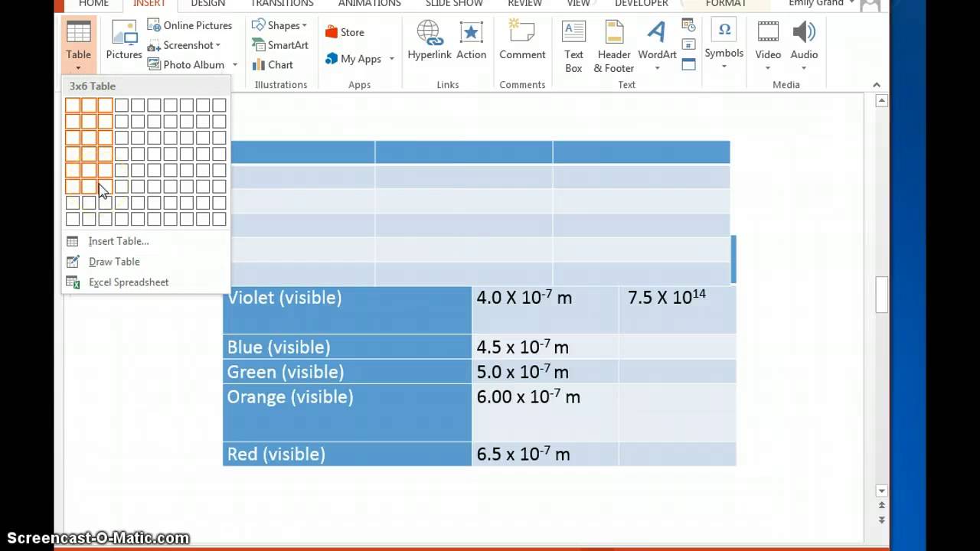Open the TRANSITIONS tab

282,4
